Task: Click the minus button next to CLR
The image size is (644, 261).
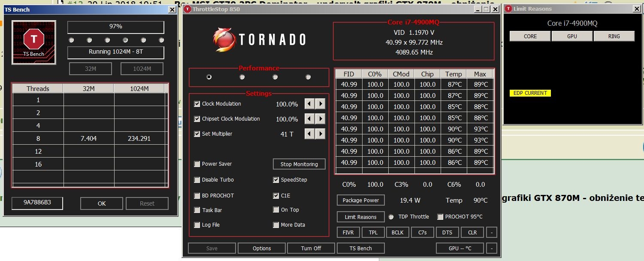Action: pos(492,233)
